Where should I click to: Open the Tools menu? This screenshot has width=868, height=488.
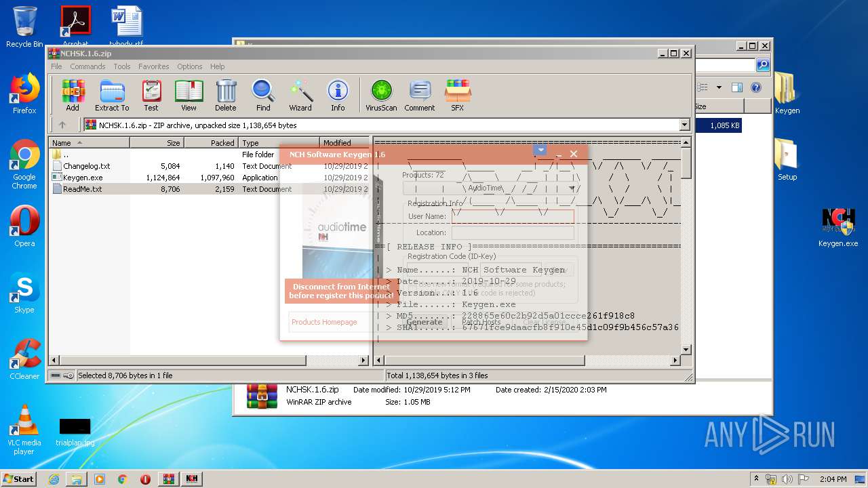tap(122, 66)
